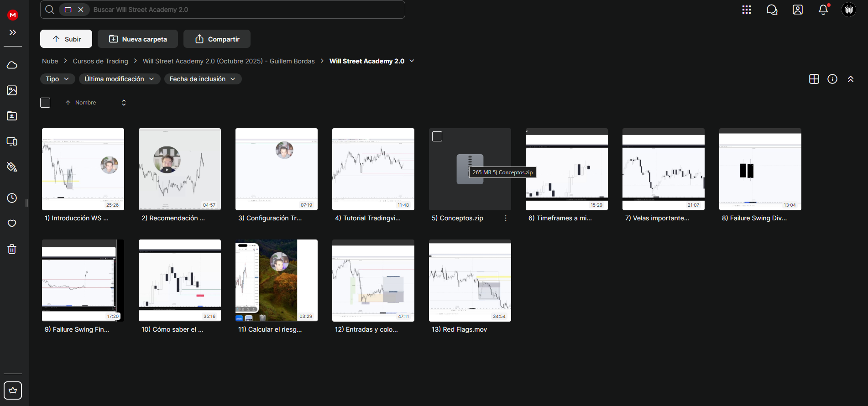Expand the Tipo filter dropdown
868x406 pixels.
[58, 79]
